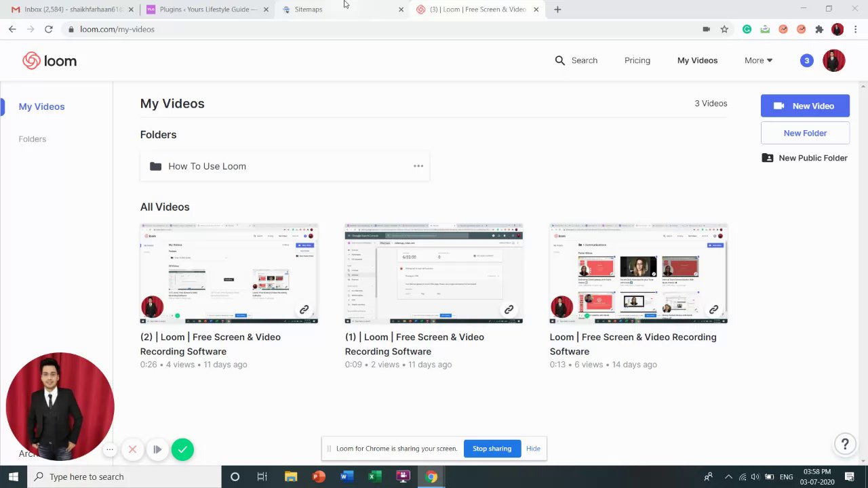Open Chrome menu three dots
Image resolution: width=868 pixels, height=488 pixels.
point(856,29)
